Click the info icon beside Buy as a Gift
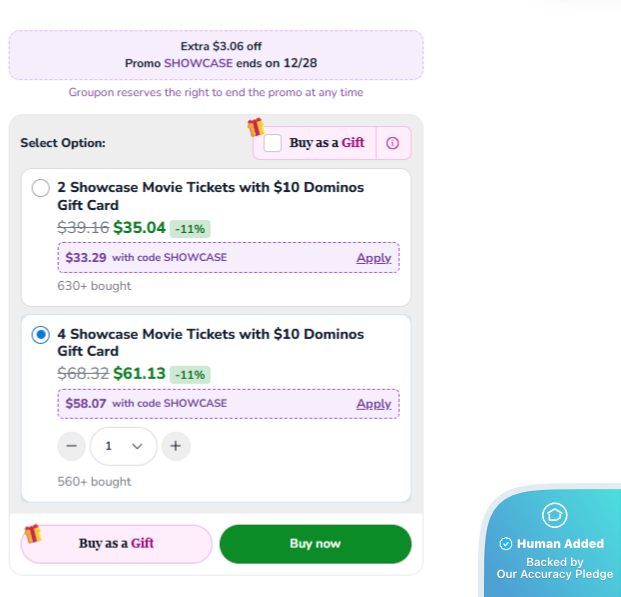 click(x=392, y=143)
